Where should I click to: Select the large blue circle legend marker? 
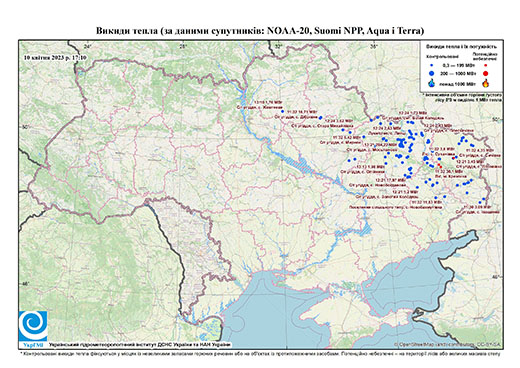point(431,73)
